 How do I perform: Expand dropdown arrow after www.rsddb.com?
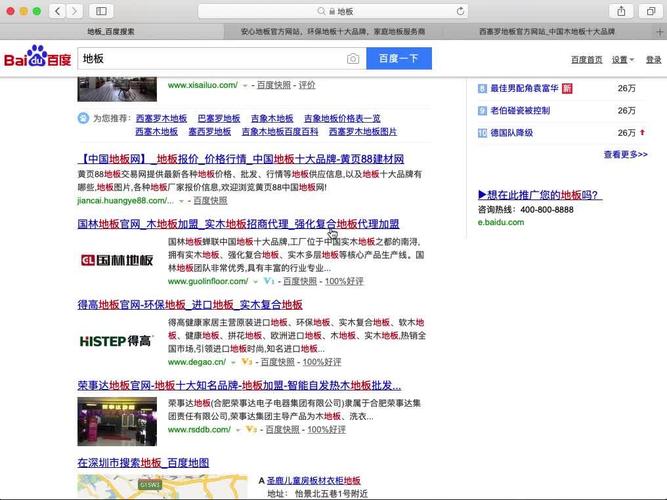238,430
